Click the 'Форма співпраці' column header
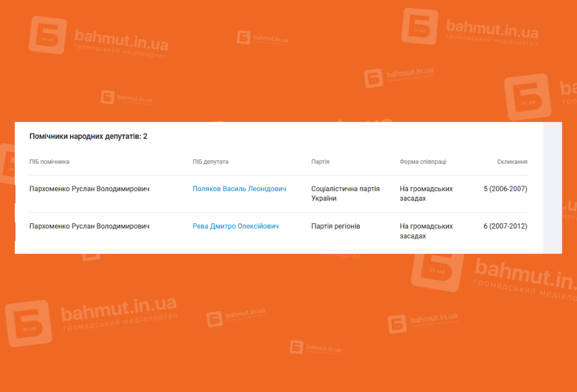 coord(423,161)
